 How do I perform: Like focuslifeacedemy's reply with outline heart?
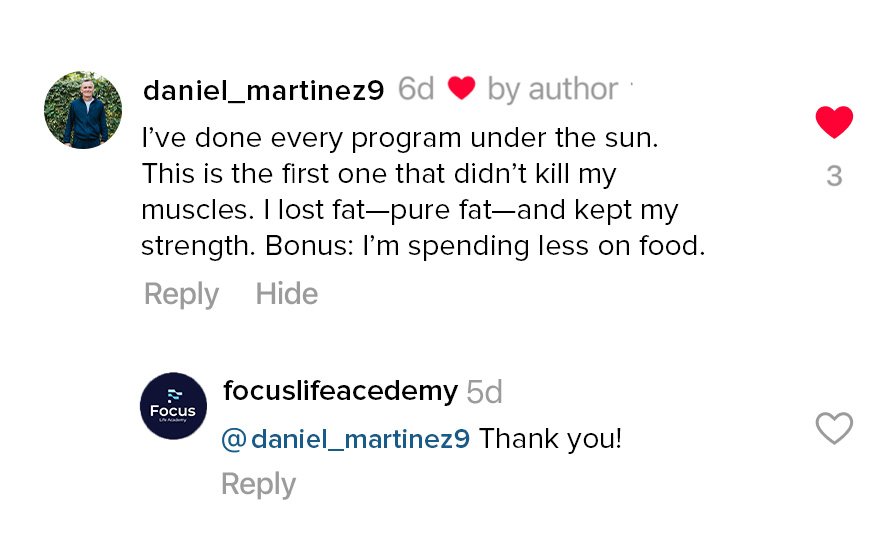834,428
